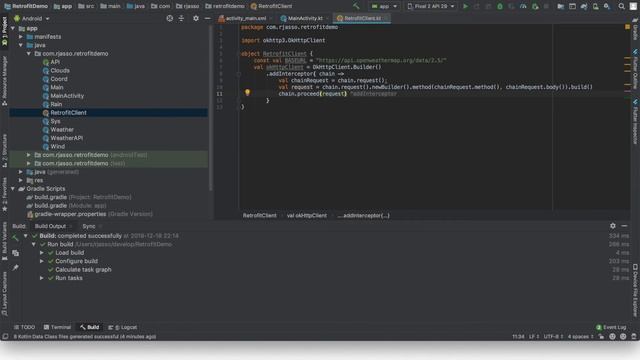The width and height of the screenshot is (640, 360).
Task: Collapse the com.rjasso.retrofitdemo main package
Action: pos(29,53)
